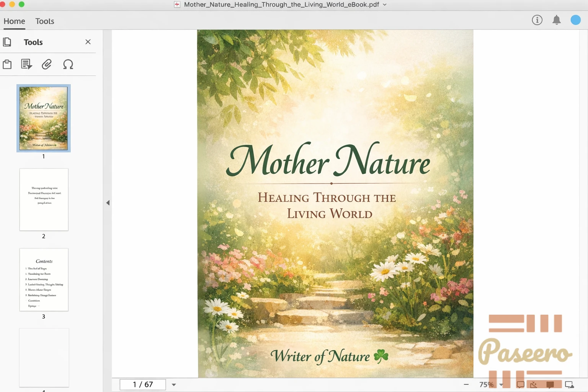Viewport: 588px width, 392px height.
Task: Click the omega symbol icon
Action: point(68,64)
